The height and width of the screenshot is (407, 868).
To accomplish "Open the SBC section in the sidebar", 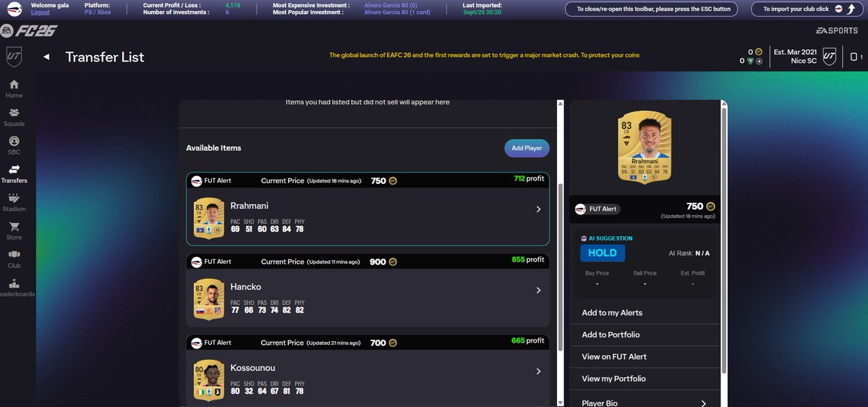I will [x=14, y=146].
